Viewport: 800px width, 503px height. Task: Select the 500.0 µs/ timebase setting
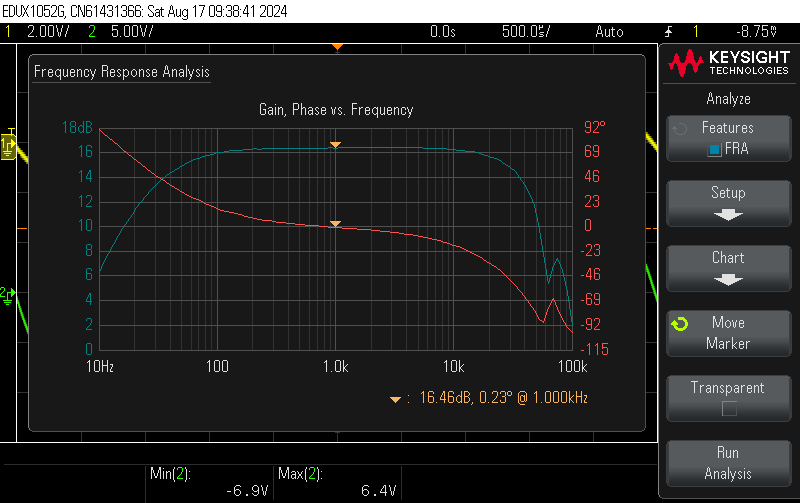526,32
